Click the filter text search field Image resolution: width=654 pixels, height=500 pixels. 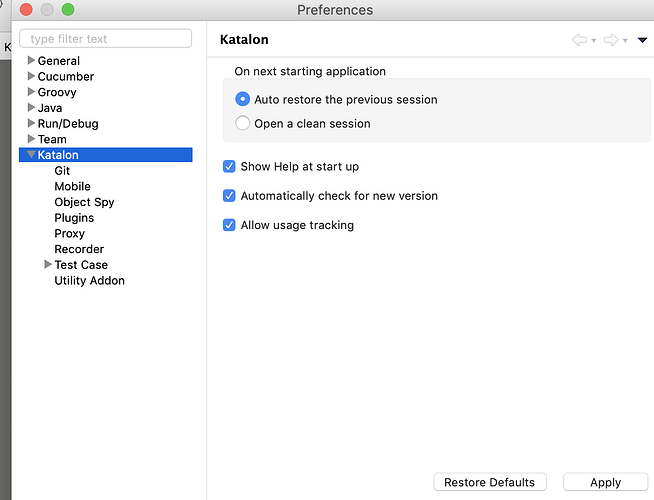[x=106, y=39]
